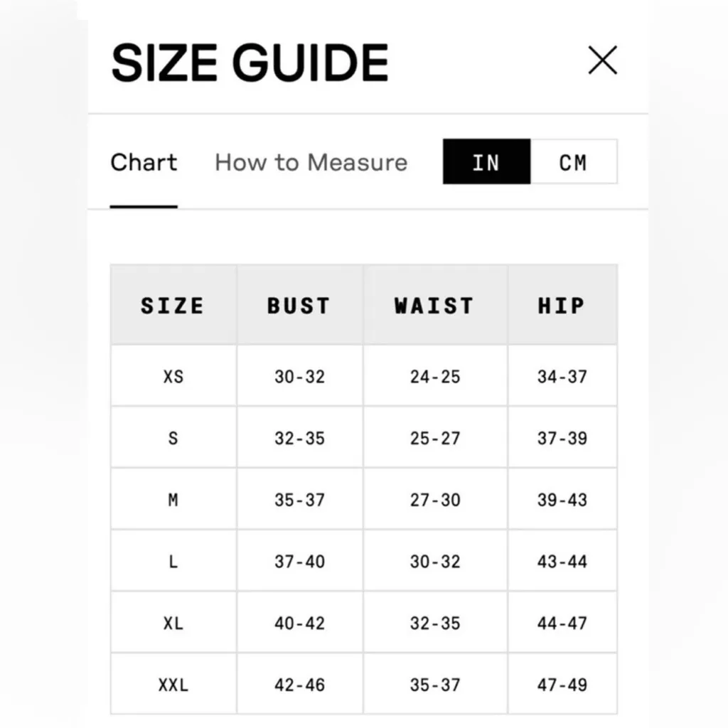This screenshot has height=728, width=728.
Task: Close the size guide with the X
Action: (x=602, y=61)
